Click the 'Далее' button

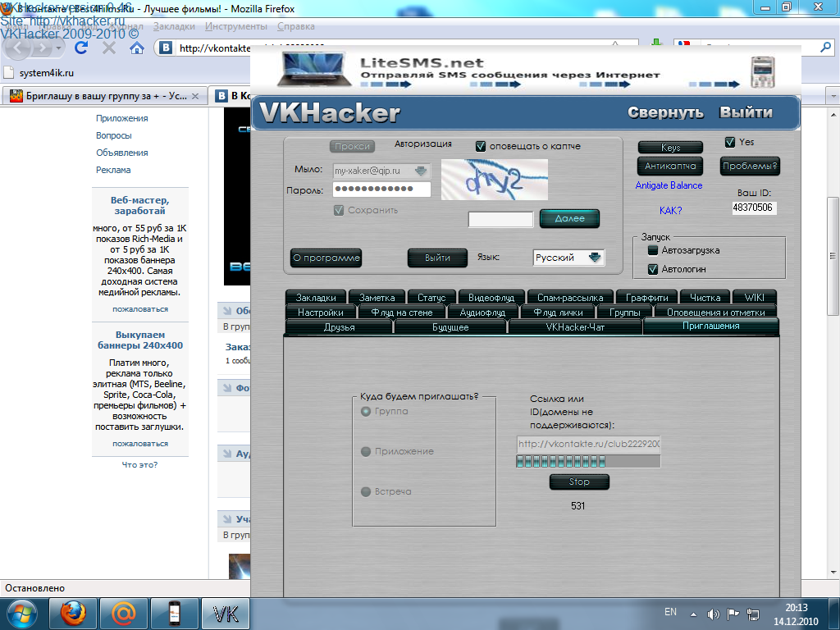(569, 218)
